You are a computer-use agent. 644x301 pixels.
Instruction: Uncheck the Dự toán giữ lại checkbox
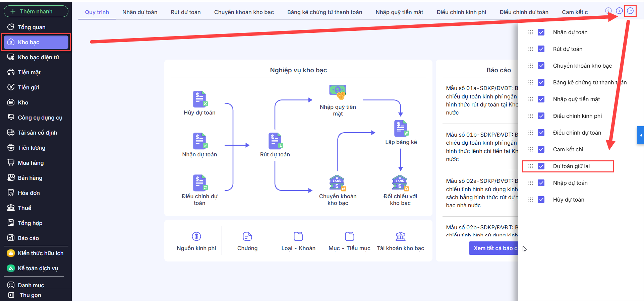point(541,166)
